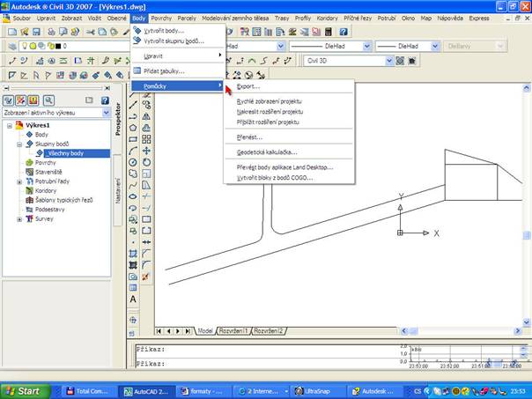
Task: Click the Toolspace magnifier preview icon
Action: click(x=48, y=100)
